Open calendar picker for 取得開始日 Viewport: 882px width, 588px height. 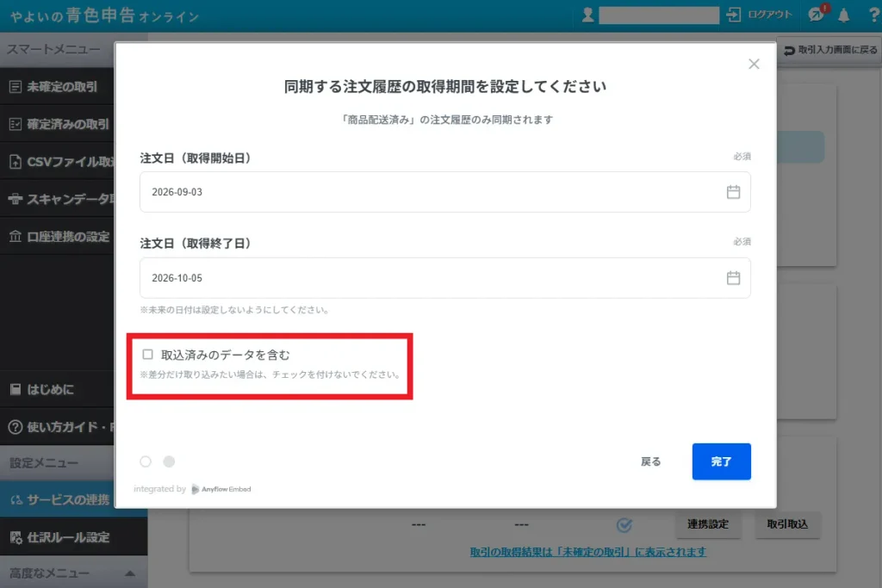[733, 192]
